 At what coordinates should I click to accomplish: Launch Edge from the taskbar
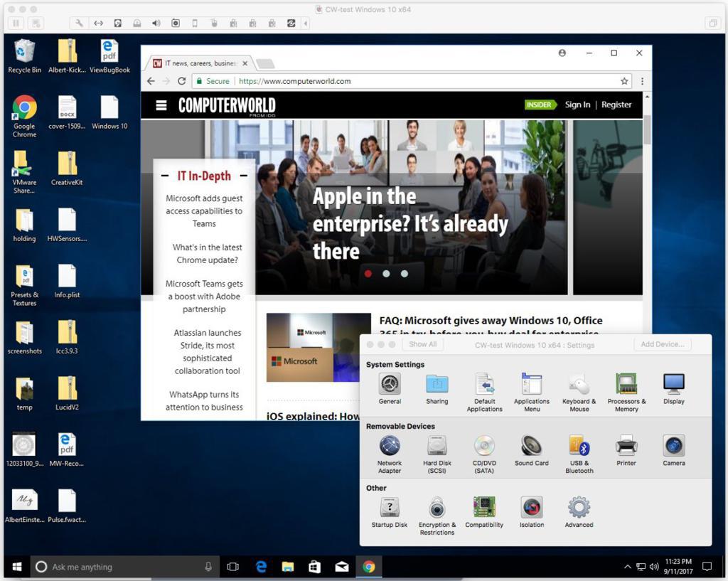click(261, 567)
